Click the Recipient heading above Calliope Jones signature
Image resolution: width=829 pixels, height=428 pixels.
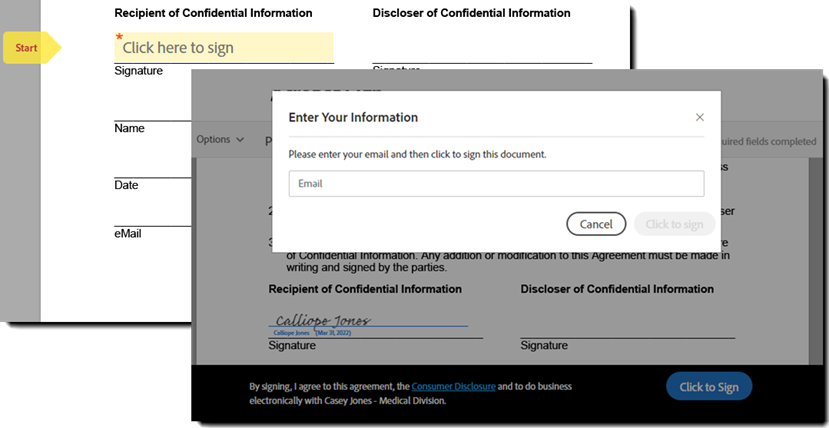tap(365, 289)
